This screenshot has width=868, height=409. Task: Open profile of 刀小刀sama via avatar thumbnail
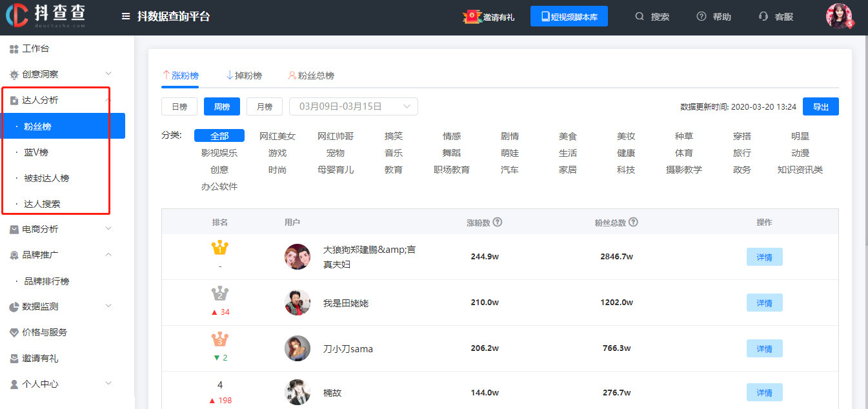297,348
